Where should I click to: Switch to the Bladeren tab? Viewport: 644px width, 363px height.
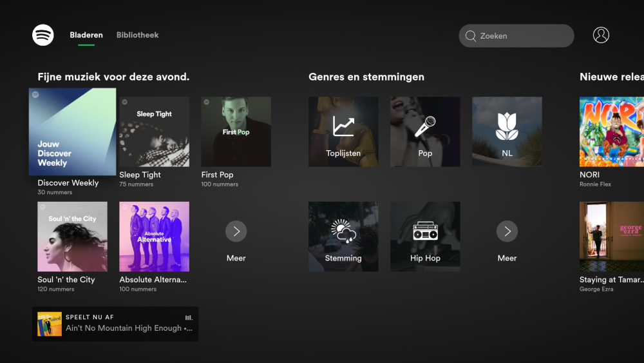tap(86, 35)
